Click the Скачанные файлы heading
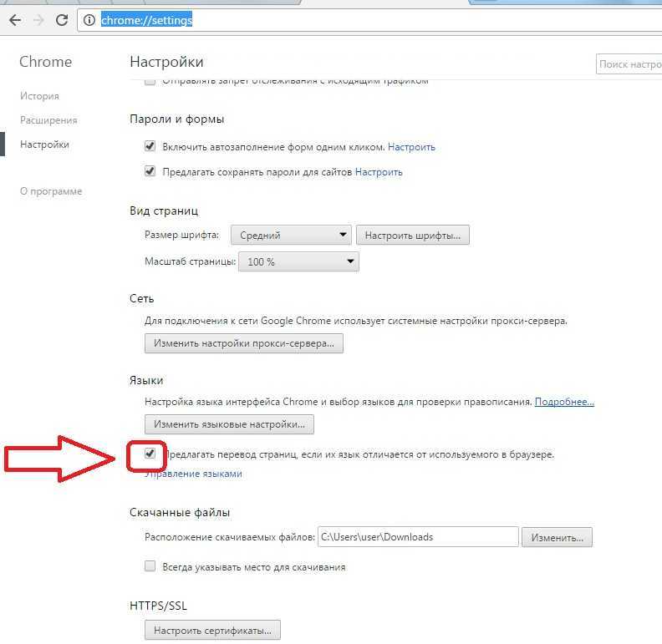The height and width of the screenshot is (644, 662). (180, 512)
